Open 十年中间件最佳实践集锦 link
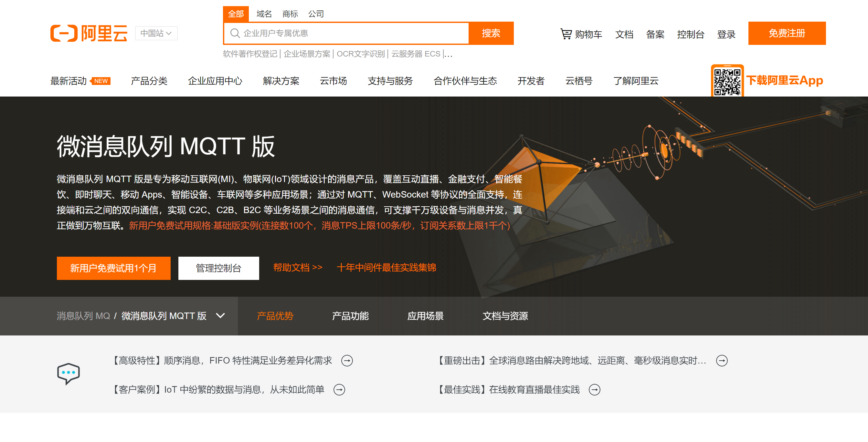The image size is (868, 442). 386,267
